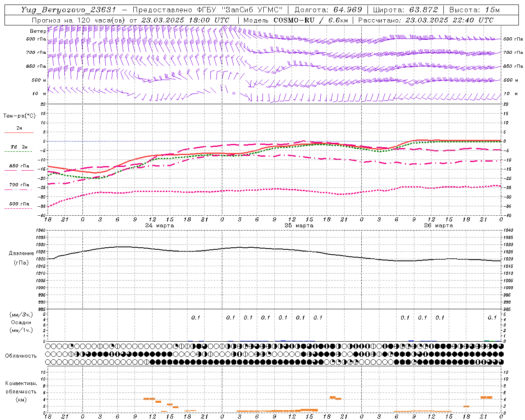Select the Широта: 63.872 header value
This screenshot has width=525, height=420.
(x=405, y=9)
